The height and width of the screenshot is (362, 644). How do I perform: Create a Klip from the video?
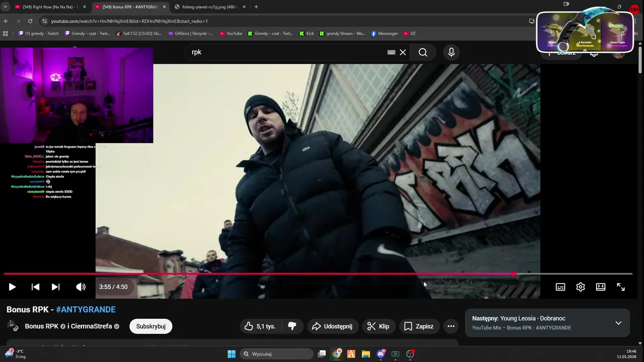pos(378,326)
